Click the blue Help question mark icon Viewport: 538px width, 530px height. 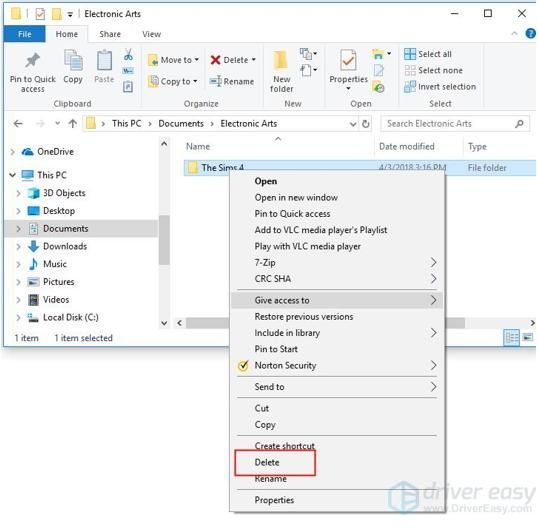click(530, 34)
